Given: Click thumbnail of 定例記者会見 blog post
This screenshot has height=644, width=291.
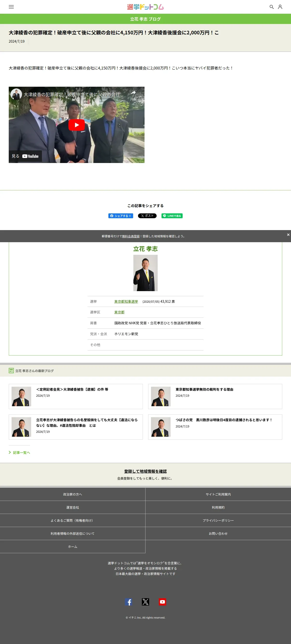Looking at the screenshot, I should click(21, 396).
